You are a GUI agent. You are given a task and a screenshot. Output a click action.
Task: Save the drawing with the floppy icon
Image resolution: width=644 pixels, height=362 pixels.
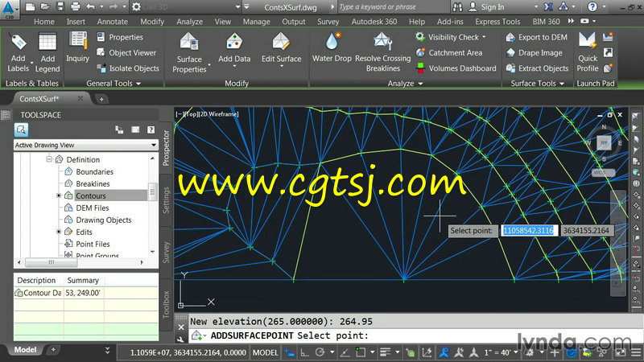point(60,6)
